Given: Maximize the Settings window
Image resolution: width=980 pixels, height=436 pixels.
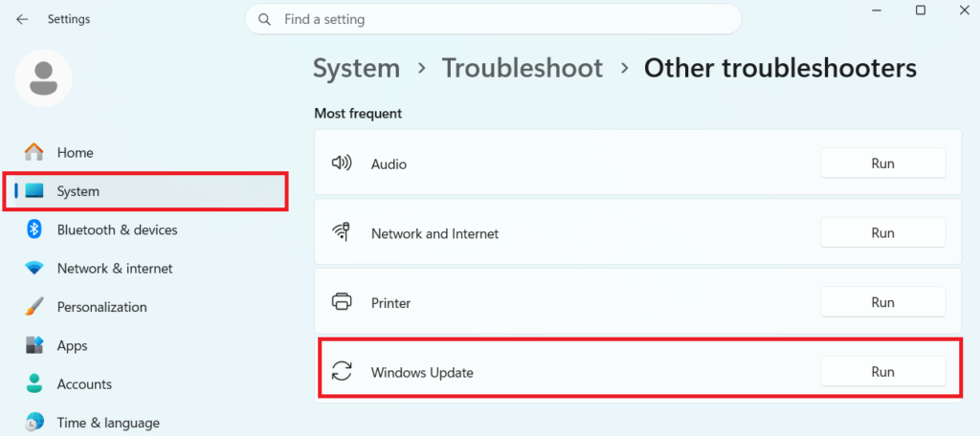Looking at the screenshot, I should pyautogui.click(x=920, y=10).
